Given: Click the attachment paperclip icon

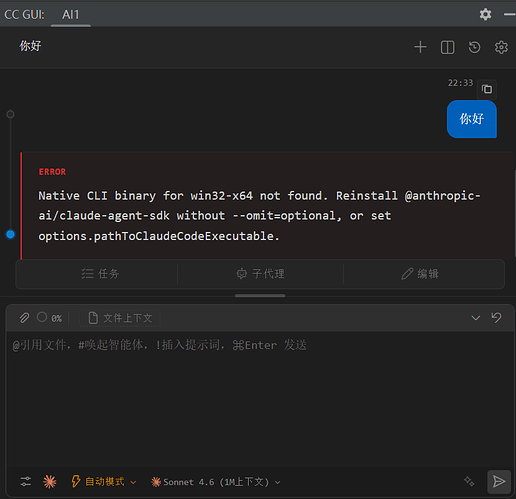Looking at the screenshot, I should 24,318.
